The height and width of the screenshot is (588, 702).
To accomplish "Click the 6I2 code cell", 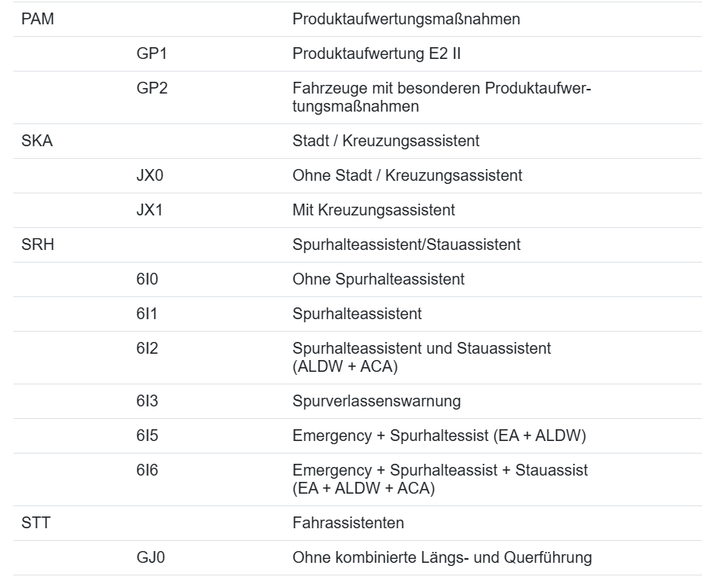I will tap(147, 348).
